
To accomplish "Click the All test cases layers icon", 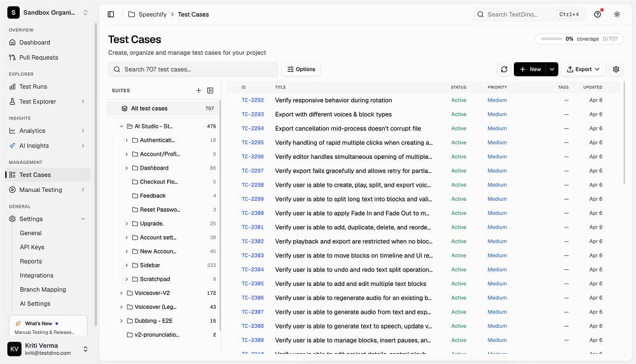I will click(125, 108).
